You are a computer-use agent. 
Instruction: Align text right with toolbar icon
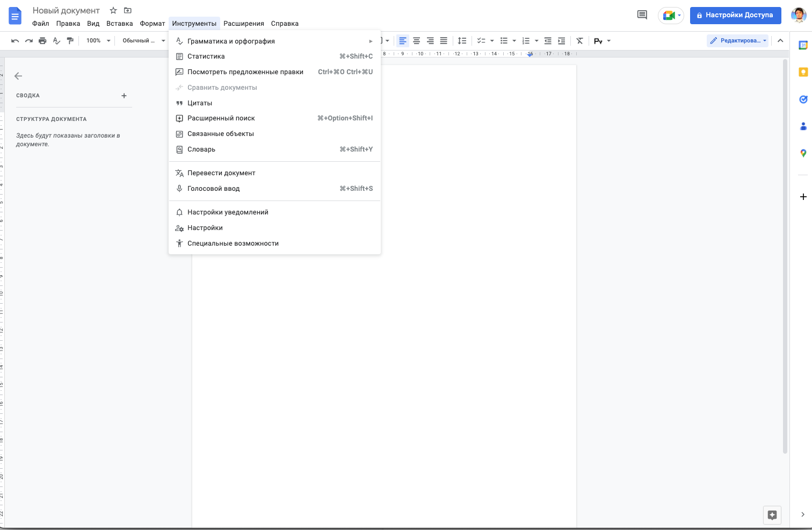pyautogui.click(x=430, y=41)
